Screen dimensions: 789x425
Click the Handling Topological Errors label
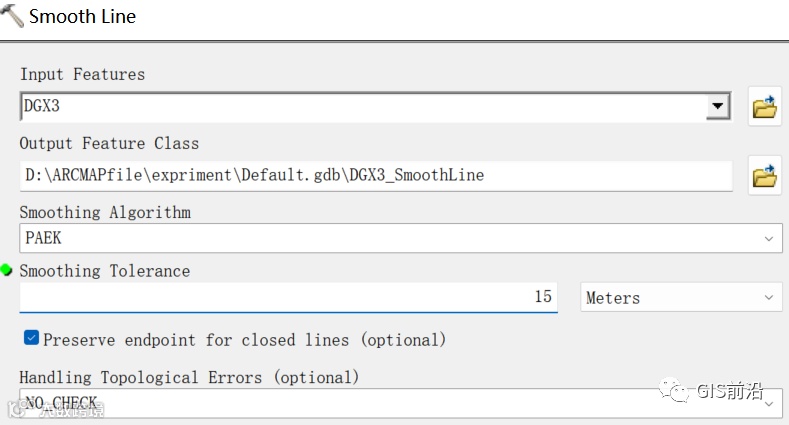pyautogui.click(x=189, y=377)
